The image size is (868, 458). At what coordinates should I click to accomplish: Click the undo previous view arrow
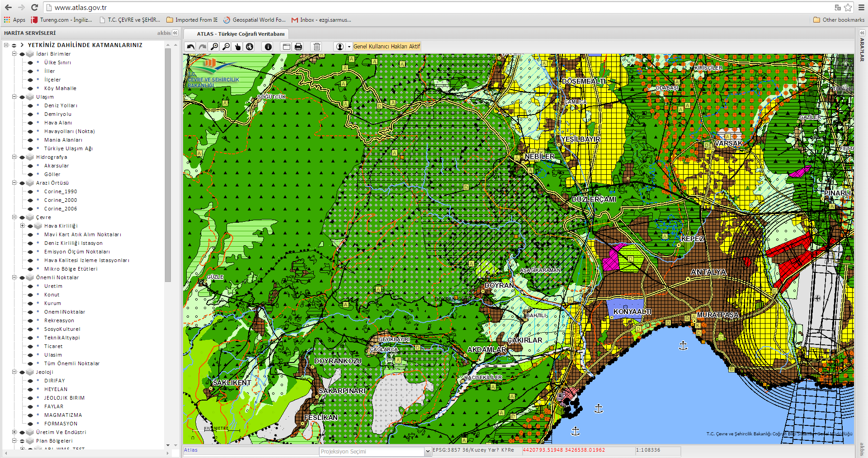[x=190, y=47]
